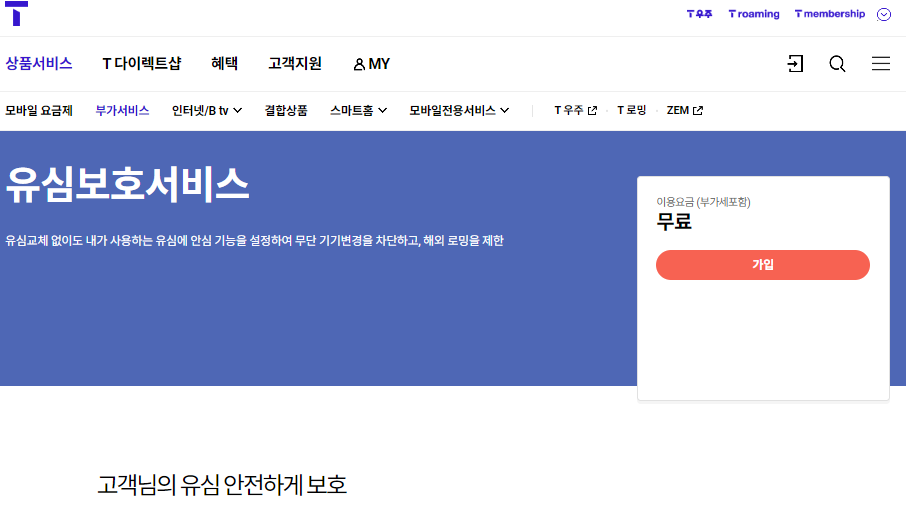Image resolution: width=906 pixels, height=505 pixels.
Task: Go to 부가서비스 submenu
Action: 122,110
